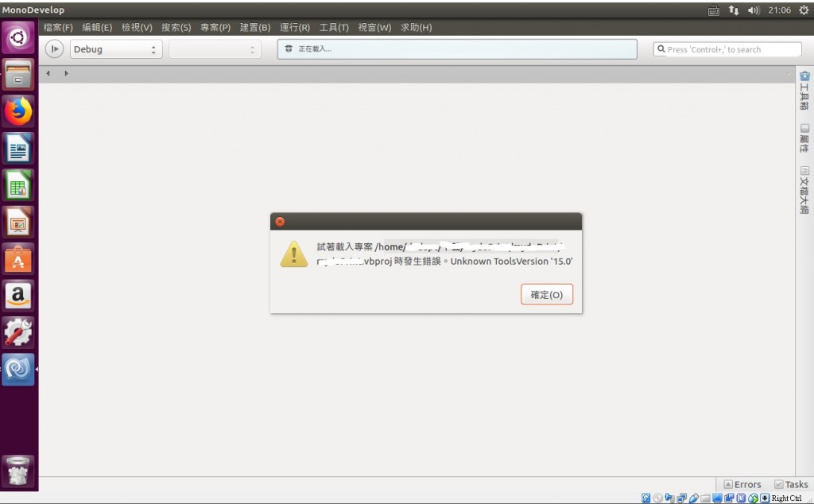Open System Settings wrench icon
814x504 pixels.
pyautogui.click(x=18, y=333)
